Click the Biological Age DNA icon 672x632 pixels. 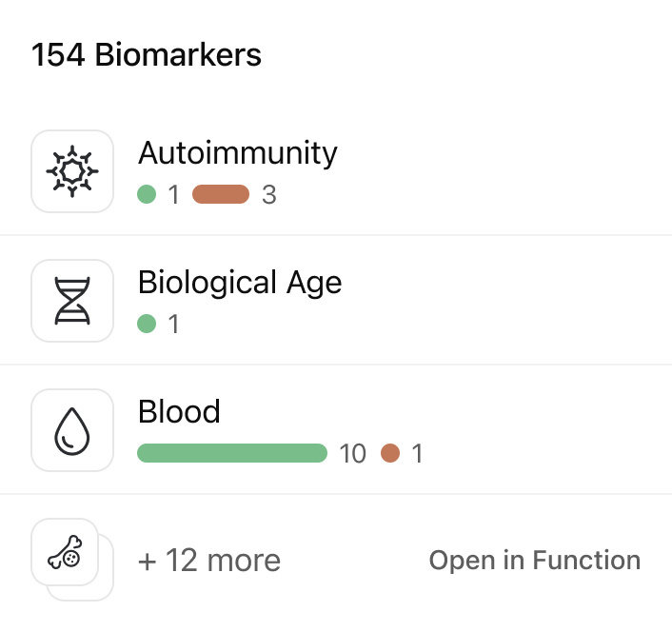coord(72,301)
